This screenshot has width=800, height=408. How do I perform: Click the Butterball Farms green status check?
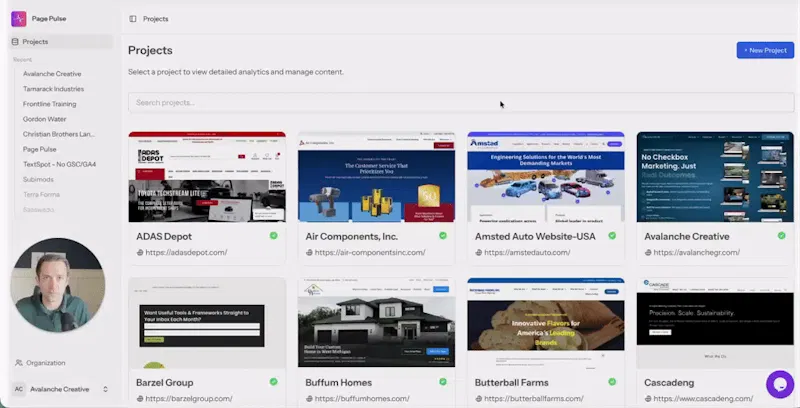612,381
